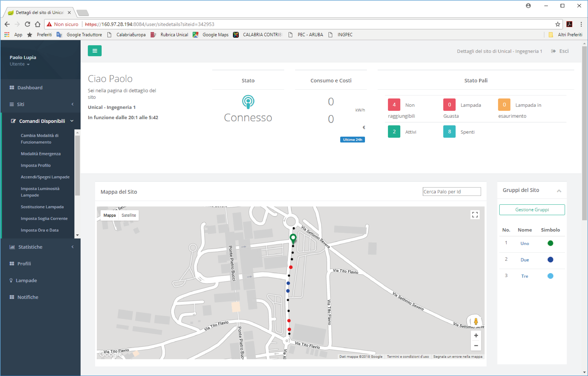
Task: Zoom out on the site map
Action: [x=476, y=345]
